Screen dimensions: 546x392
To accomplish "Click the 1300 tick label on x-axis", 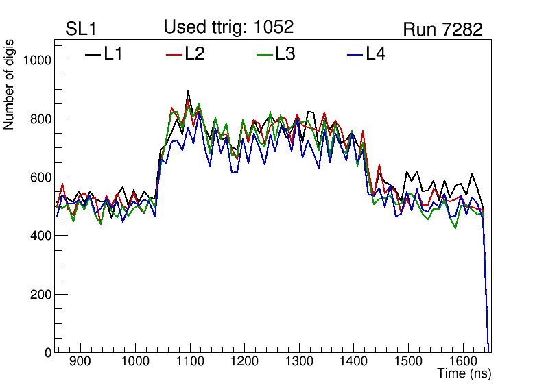I will point(298,362).
